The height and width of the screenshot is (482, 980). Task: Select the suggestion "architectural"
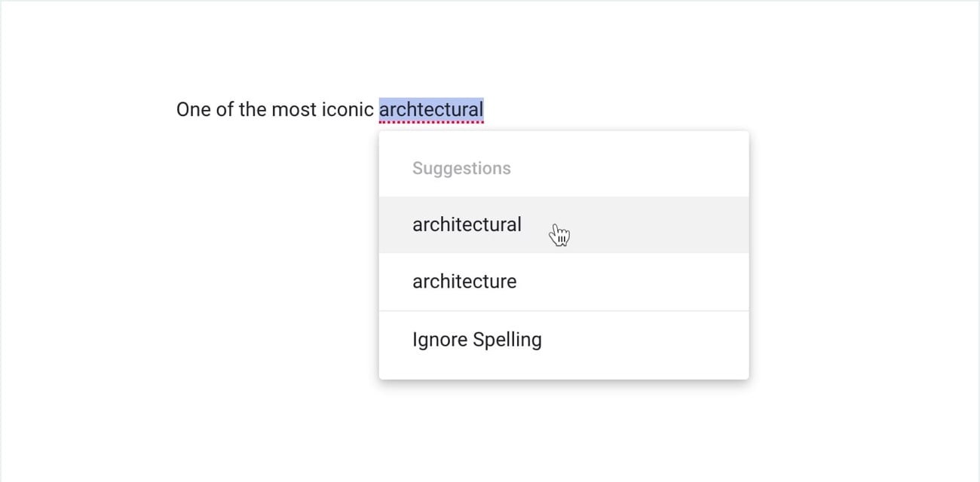click(467, 224)
